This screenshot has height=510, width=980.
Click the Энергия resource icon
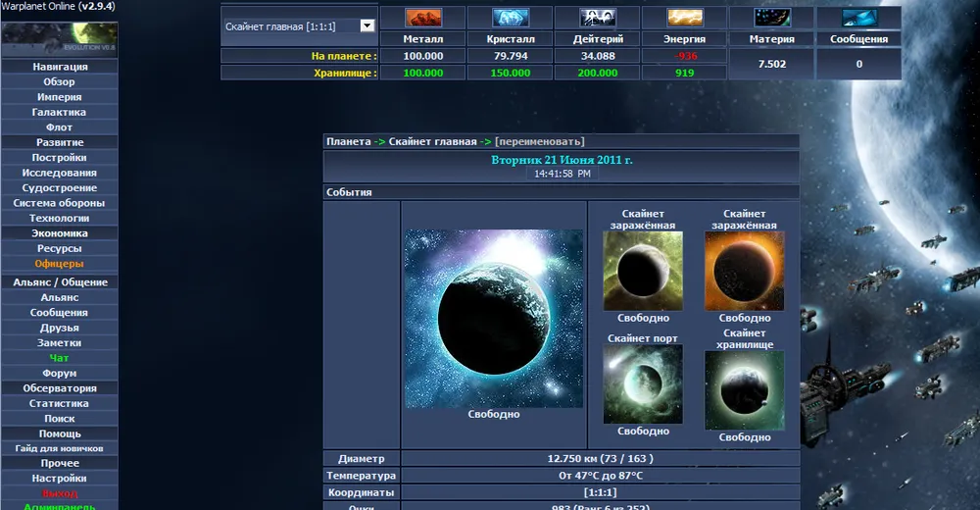pos(684,18)
